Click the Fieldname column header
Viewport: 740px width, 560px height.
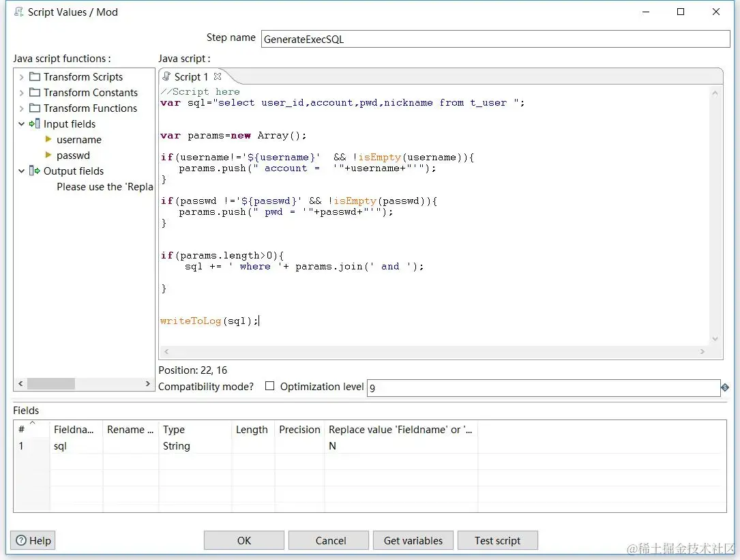click(76, 429)
